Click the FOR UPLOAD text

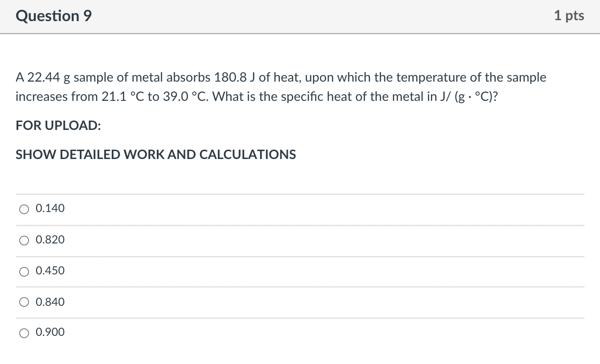click(x=58, y=125)
